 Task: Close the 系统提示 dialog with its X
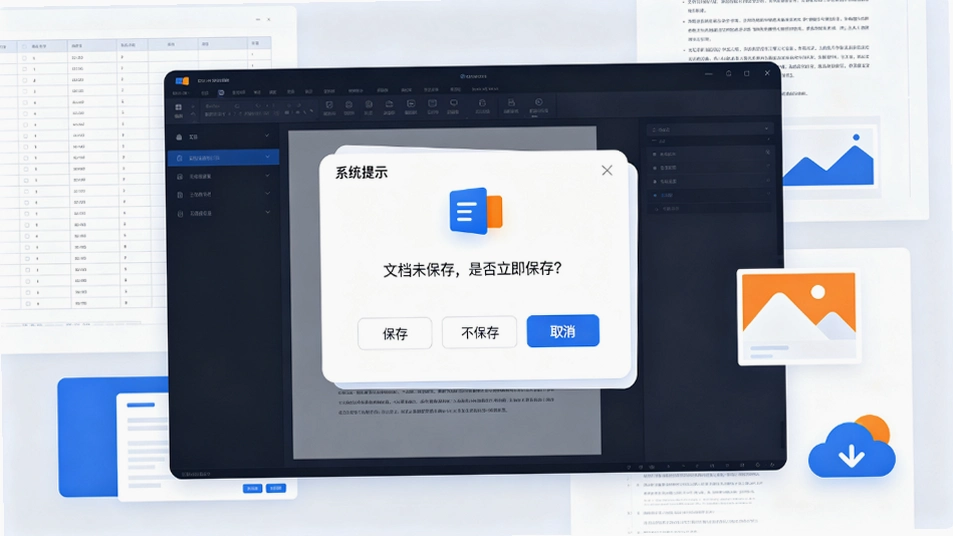coord(607,170)
